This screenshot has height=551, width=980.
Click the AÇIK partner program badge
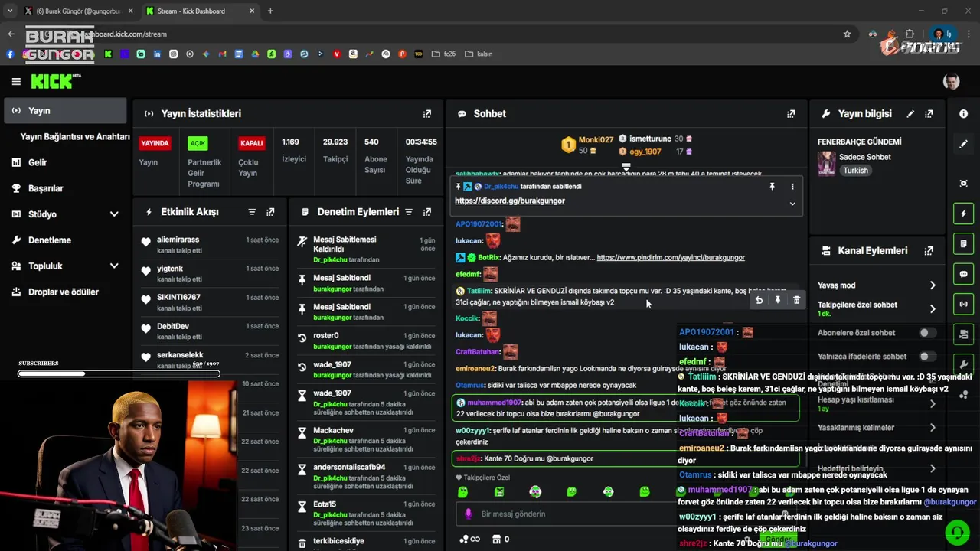pyautogui.click(x=198, y=143)
